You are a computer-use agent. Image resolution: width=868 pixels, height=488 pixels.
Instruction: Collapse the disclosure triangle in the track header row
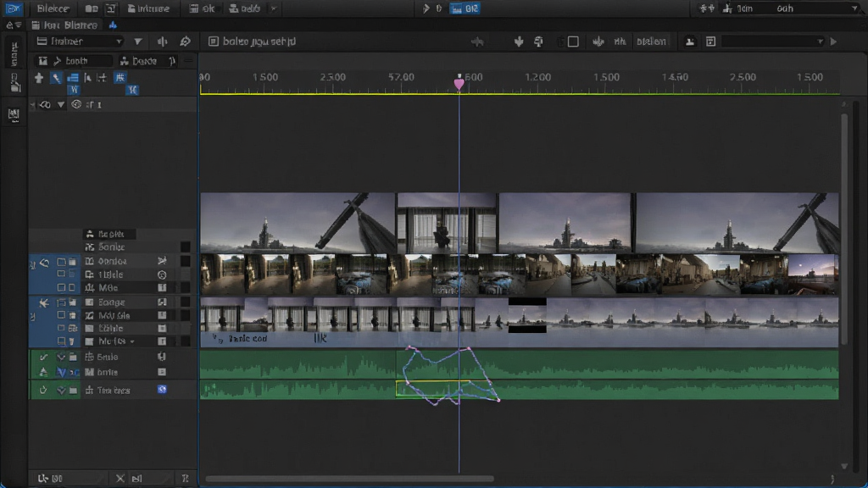(x=61, y=104)
